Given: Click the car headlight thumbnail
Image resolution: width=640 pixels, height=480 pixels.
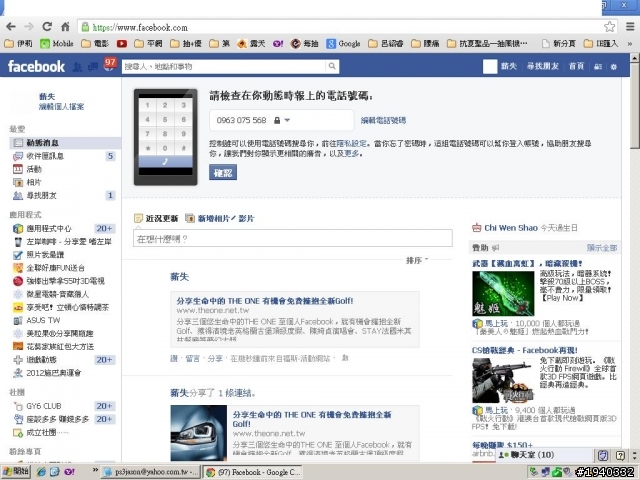Looking at the screenshot, I should click(x=198, y=433).
